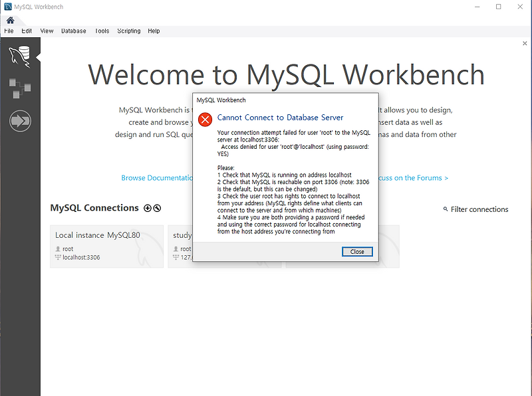The image size is (532, 396).
Task: Open the Database menu
Action: pos(73,31)
